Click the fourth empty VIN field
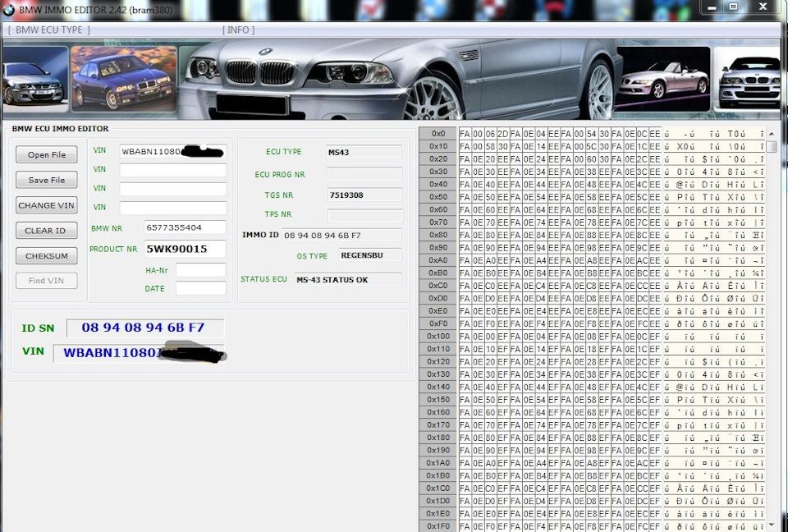Image resolution: width=788 pixels, height=532 pixels. click(x=173, y=208)
